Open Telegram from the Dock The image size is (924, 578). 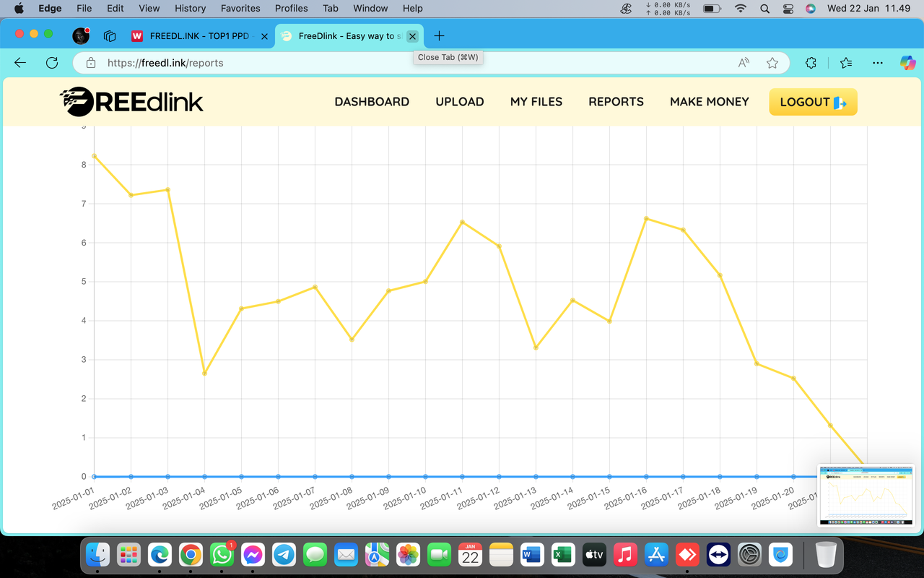point(283,555)
